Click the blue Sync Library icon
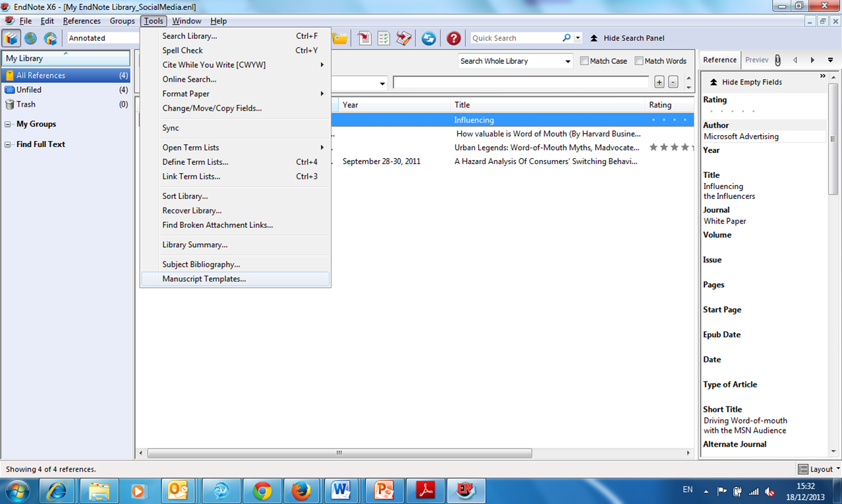842x504 pixels. (x=429, y=38)
